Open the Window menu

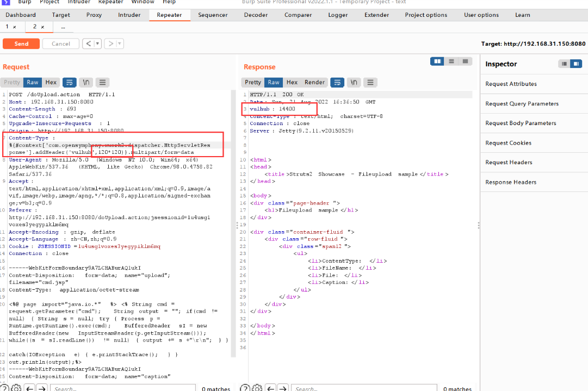click(x=143, y=2)
